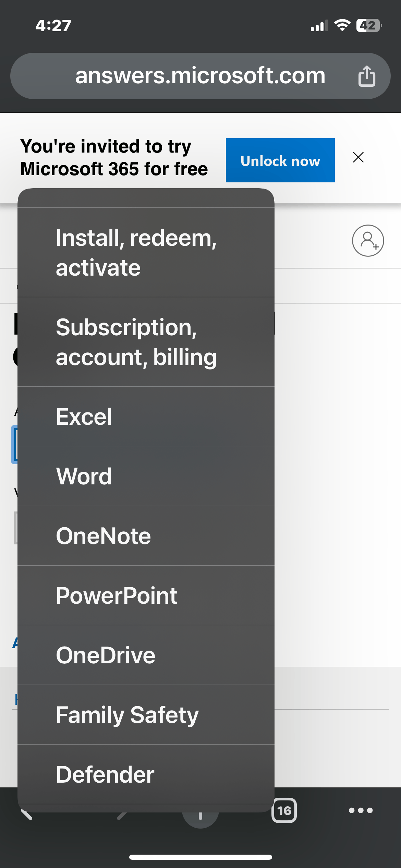Pick PowerPoint in the list
Image resolution: width=401 pixels, height=868 pixels.
click(146, 595)
